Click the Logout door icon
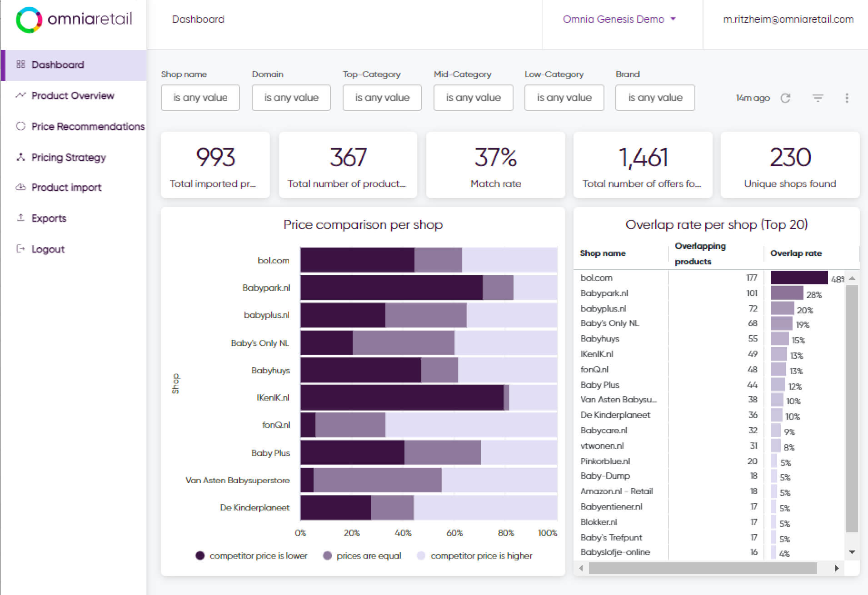The height and width of the screenshot is (595, 868). click(x=20, y=248)
